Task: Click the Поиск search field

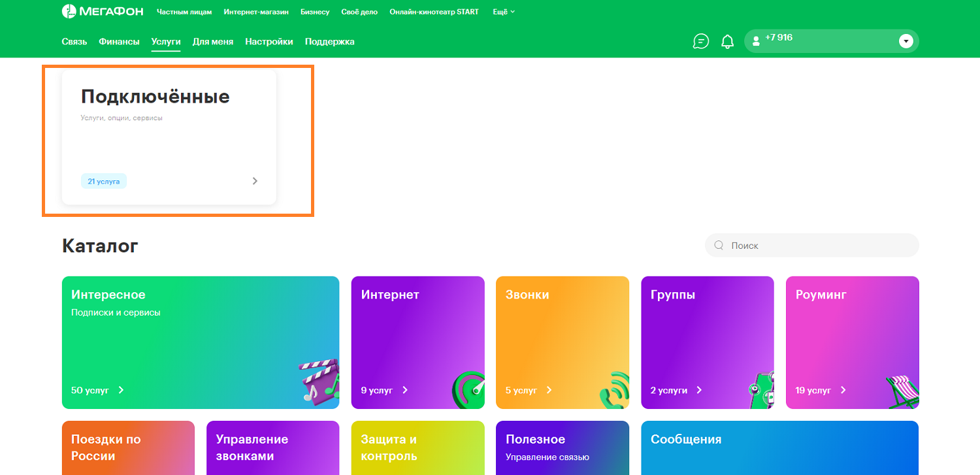Action: (x=812, y=246)
